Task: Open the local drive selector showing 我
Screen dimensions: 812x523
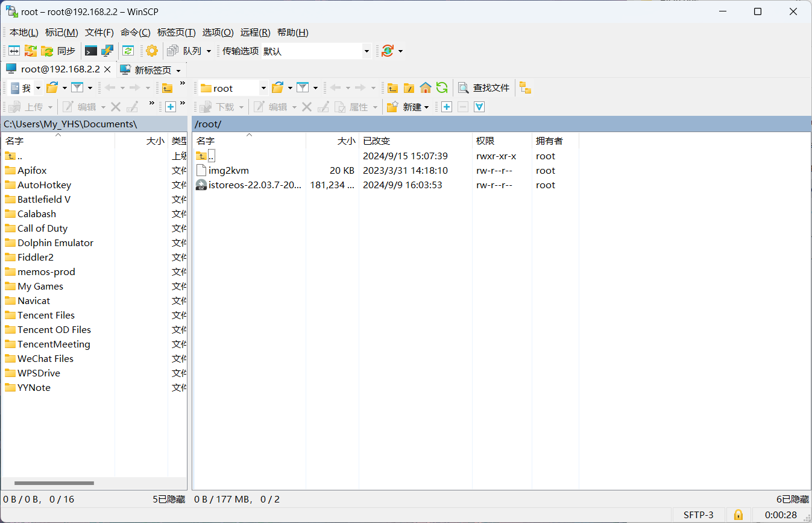Action: tap(25, 88)
